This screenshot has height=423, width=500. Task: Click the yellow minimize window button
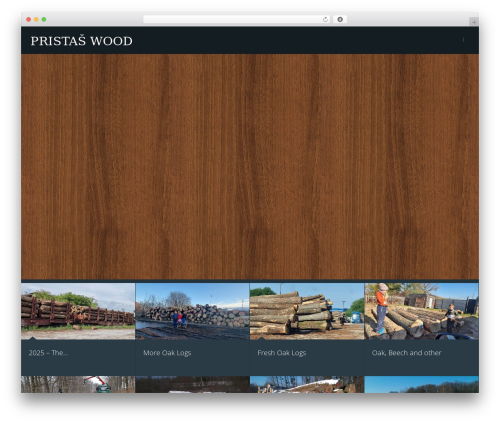[36, 19]
